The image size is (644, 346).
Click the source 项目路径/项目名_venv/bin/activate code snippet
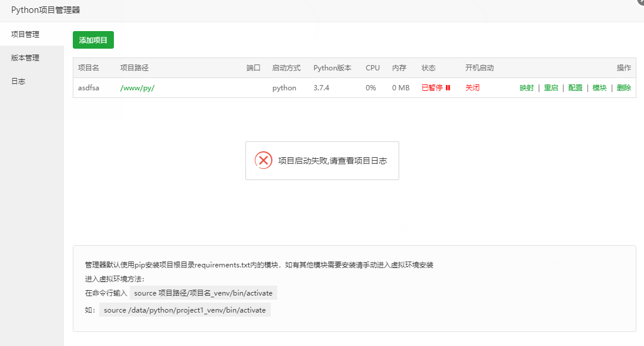(203, 293)
